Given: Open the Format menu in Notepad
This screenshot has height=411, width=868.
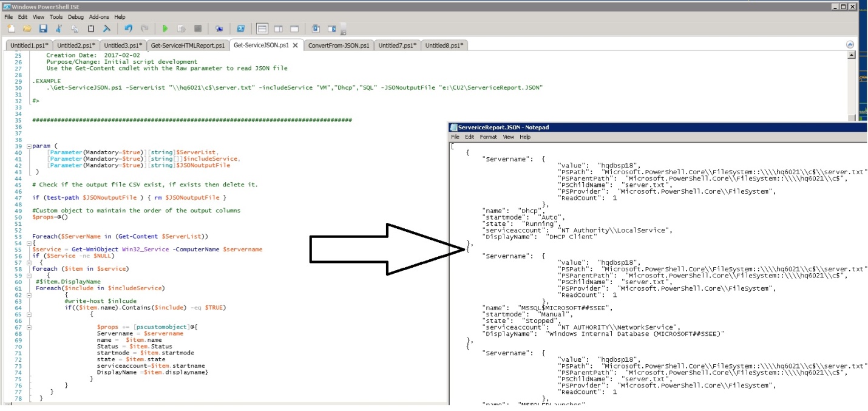Looking at the screenshot, I should [x=488, y=137].
